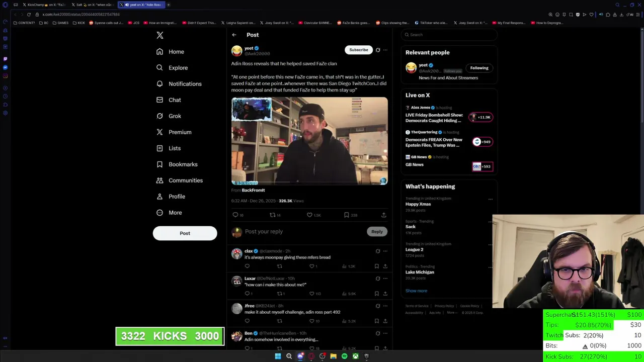
Task: Open Lists in the sidebar
Action: pos(169,148)
